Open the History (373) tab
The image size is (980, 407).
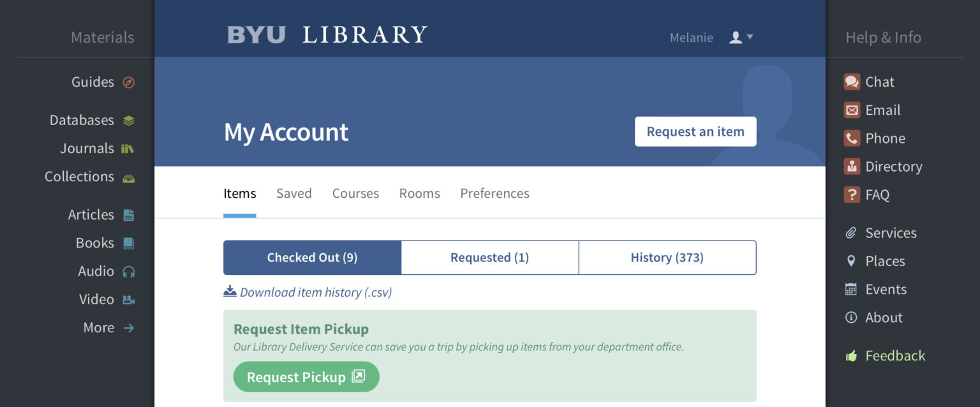pyautogui.click(x=667, y=257)
